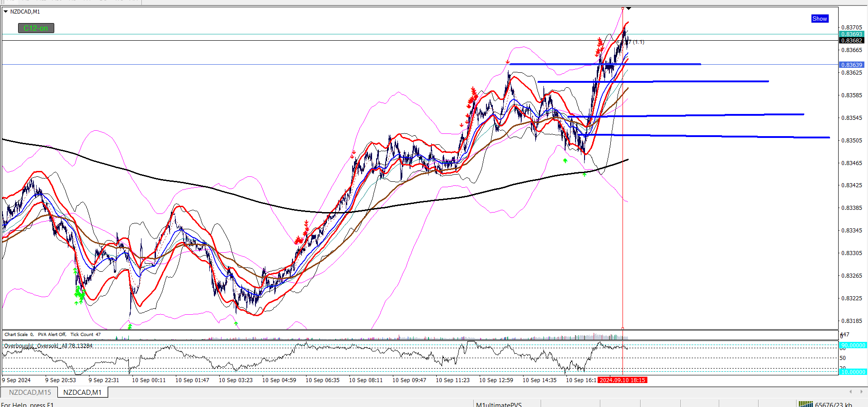Click the Chart Scale PVA Alert label

tap(52, 335)
